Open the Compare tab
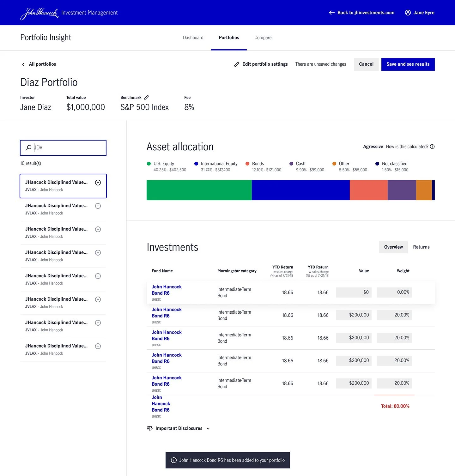 pyautogui.click(x=263, y=38)
